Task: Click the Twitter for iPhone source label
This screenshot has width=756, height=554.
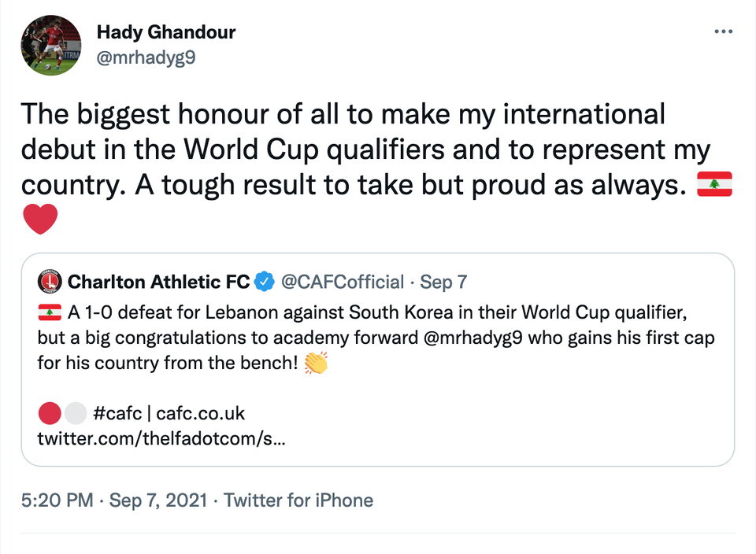Action: pos(298,500)
